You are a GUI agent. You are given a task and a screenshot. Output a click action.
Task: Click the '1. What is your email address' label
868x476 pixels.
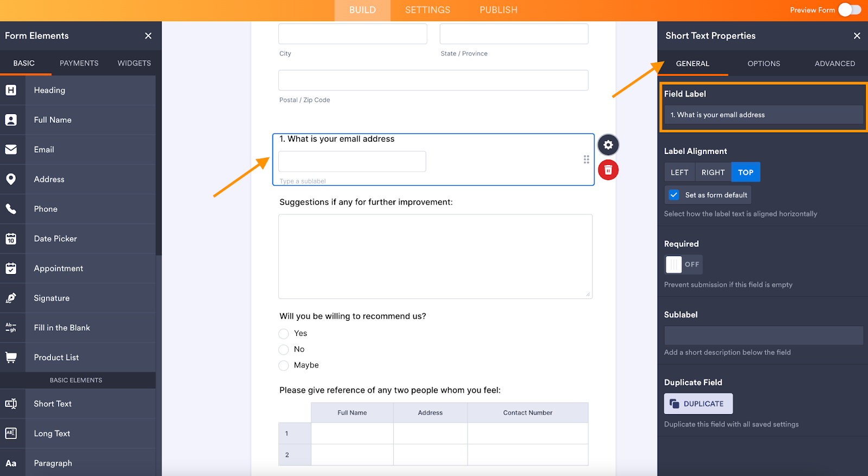tap(337, 139)
